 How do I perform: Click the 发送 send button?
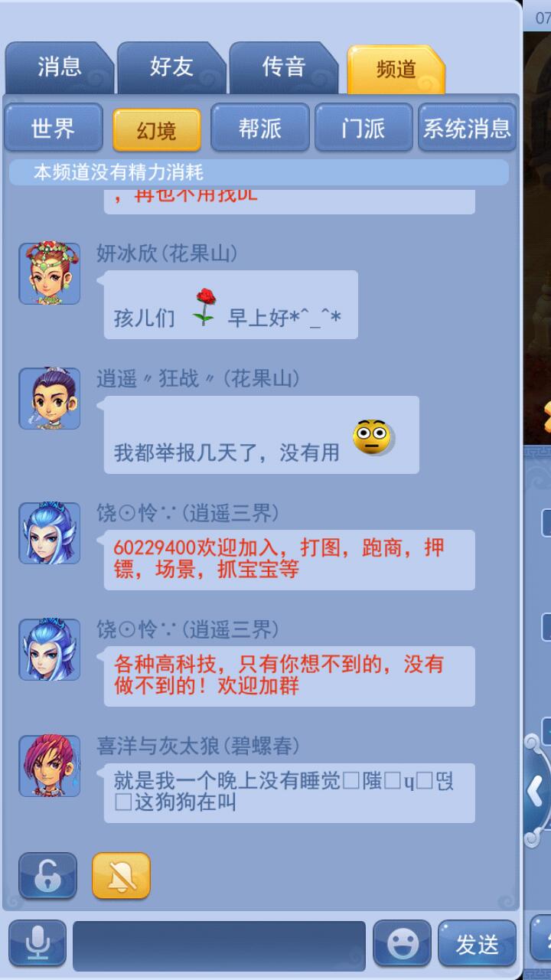[477, 943]
